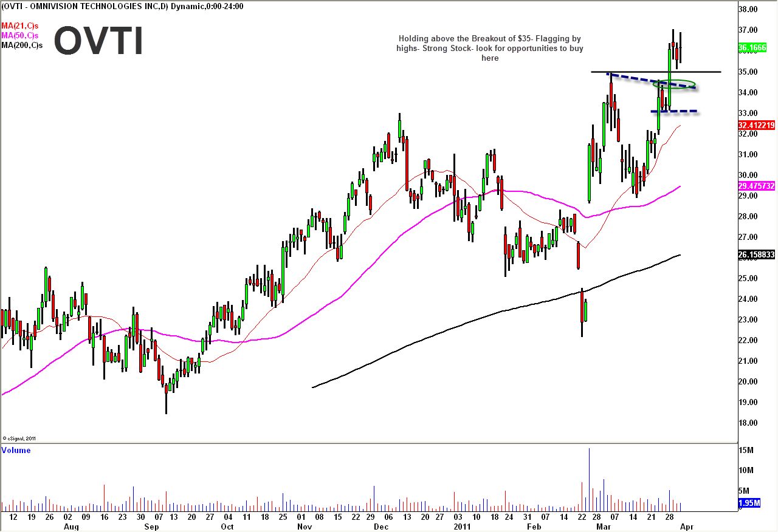Select the MA(50,C)s indicator label
This screenshot has height=532, width=778.
(x=19, y=35)
